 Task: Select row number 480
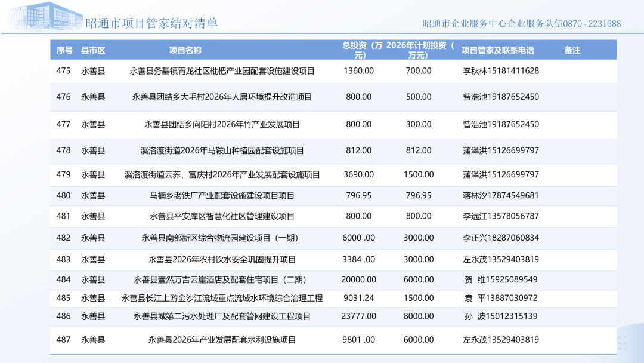tap(63, 196)
